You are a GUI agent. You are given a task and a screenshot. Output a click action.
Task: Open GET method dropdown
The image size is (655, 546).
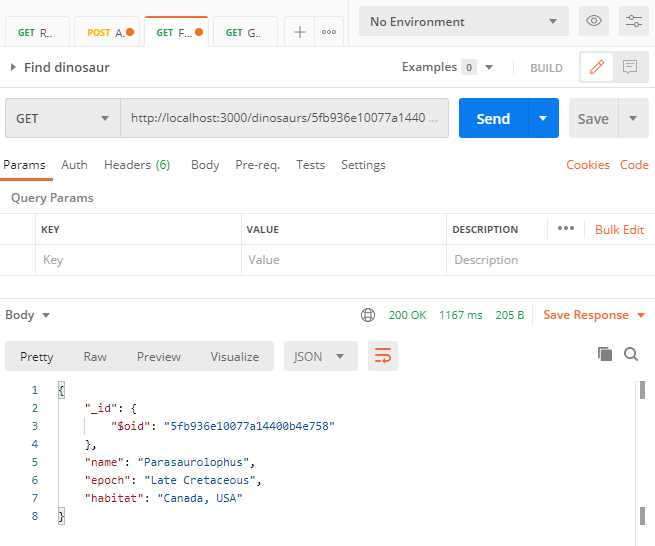63,118
